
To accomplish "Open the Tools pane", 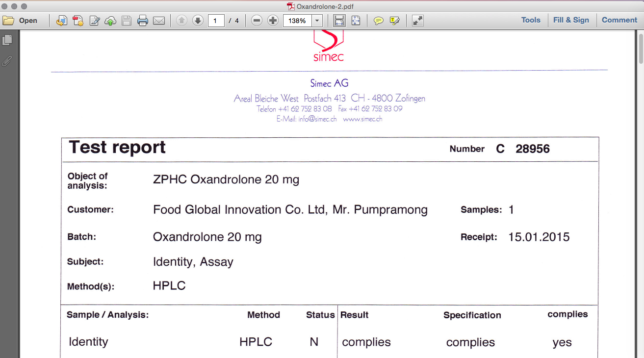I will pyautogui.click(x=531, y=20).
